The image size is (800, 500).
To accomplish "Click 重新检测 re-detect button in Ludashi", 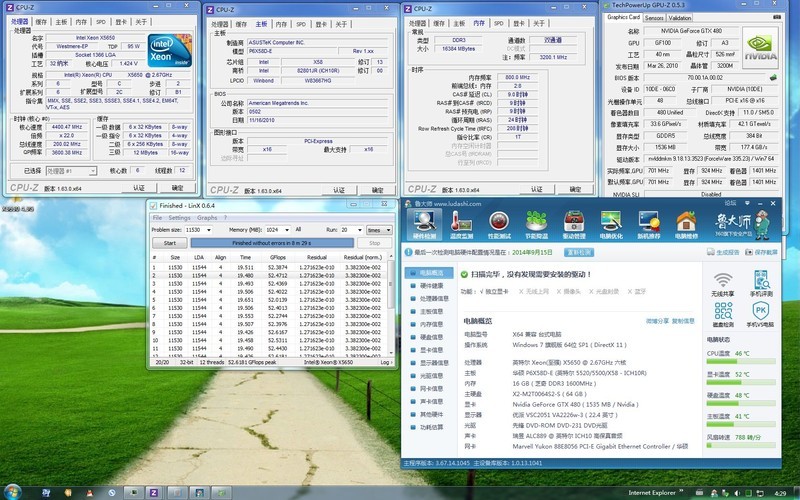I will [x=579, y=252].
